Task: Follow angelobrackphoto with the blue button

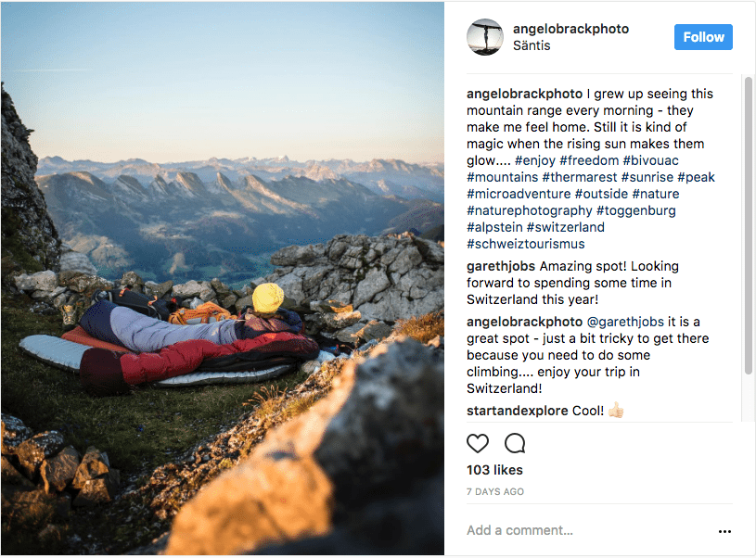Action: [x=703, y=37]
